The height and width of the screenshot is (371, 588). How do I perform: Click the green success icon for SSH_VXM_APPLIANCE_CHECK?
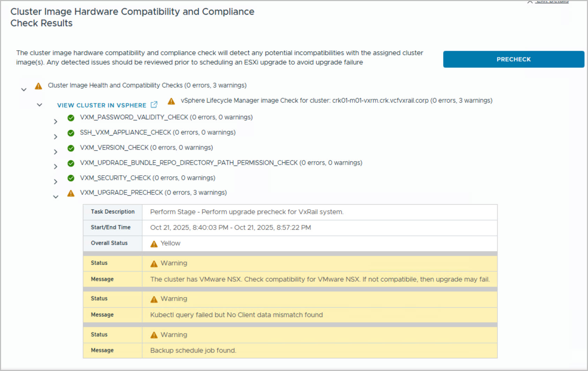[x=71, y=133]
